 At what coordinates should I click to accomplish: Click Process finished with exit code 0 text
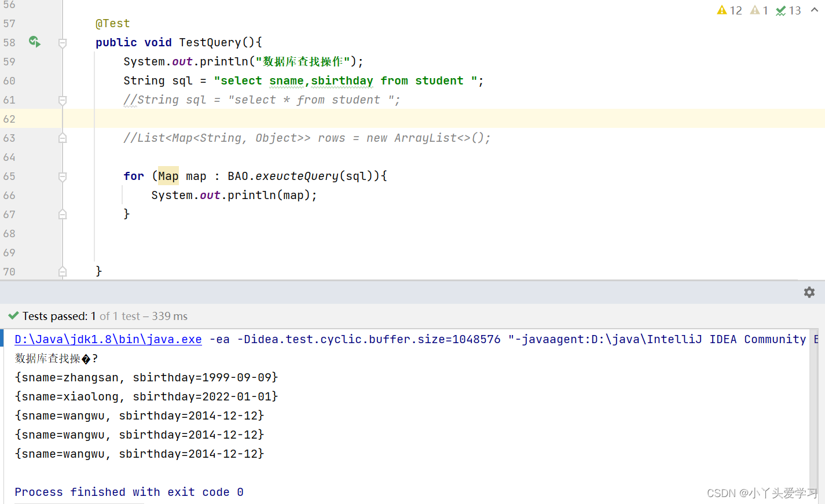pyautogui.click(x=129, y=492)
